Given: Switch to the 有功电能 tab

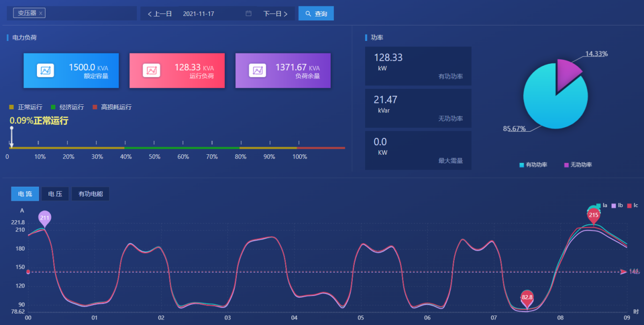Looking at the screenshot, I should tap(90, 194).
